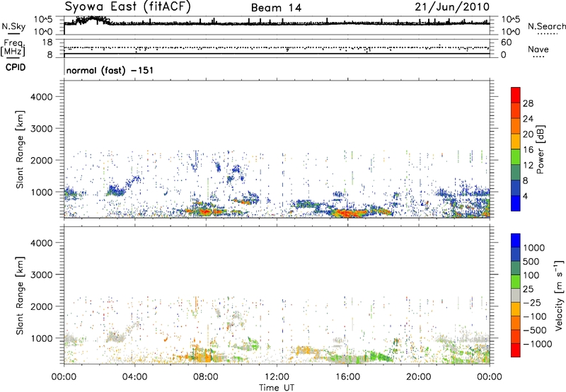This screenshot has height=392, width=566.
Task: Click the '16' tick on Power colorbar
Action: point(528,150)
